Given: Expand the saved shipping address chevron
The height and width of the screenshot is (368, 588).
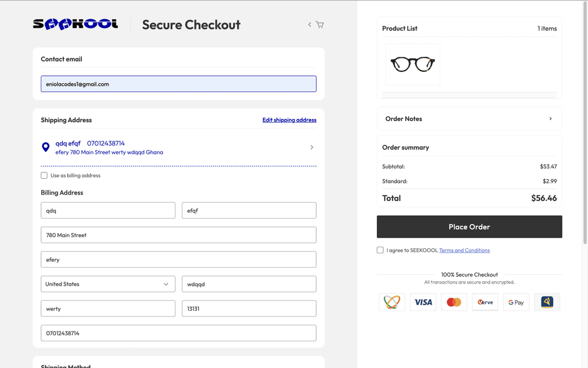Looking at the screenshot, I should pos(311,147).
